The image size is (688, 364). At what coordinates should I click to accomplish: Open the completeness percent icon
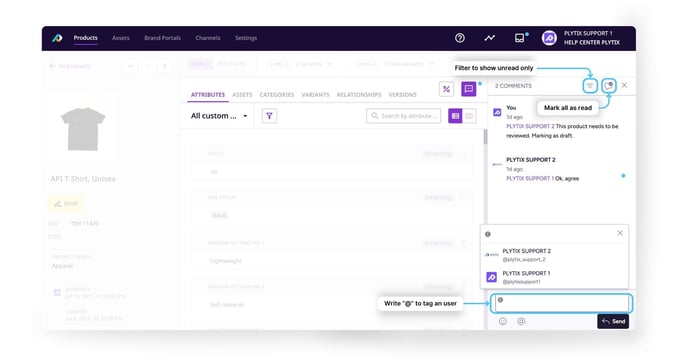(x=446, y=89)
